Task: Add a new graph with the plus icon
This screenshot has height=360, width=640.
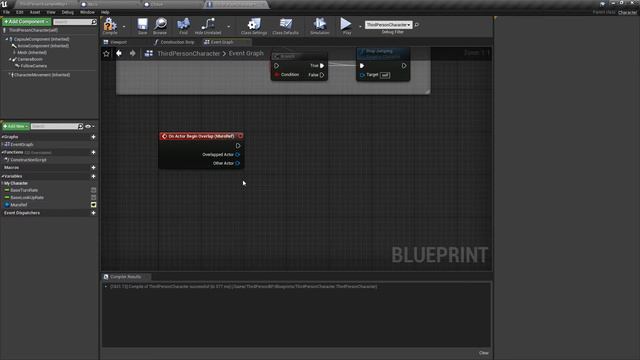Action: (93, 137)
